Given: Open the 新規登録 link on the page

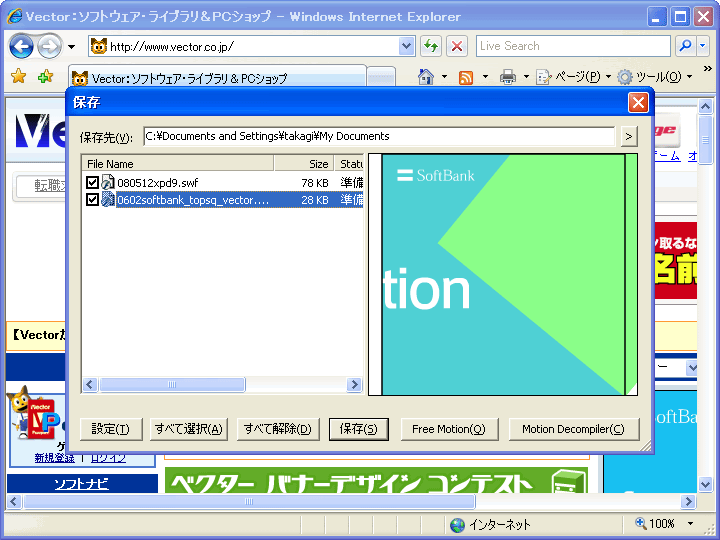Looking at the screenshot, I should [54, 458].
